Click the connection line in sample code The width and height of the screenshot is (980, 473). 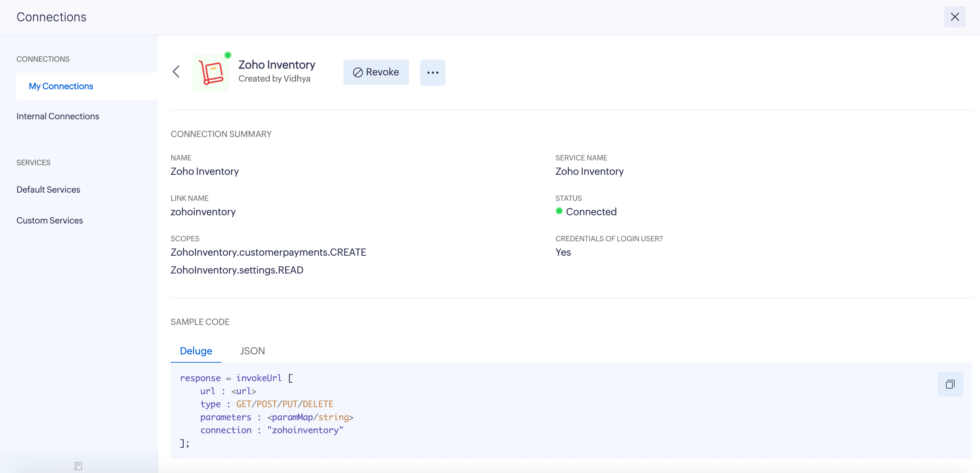point(271,430)
